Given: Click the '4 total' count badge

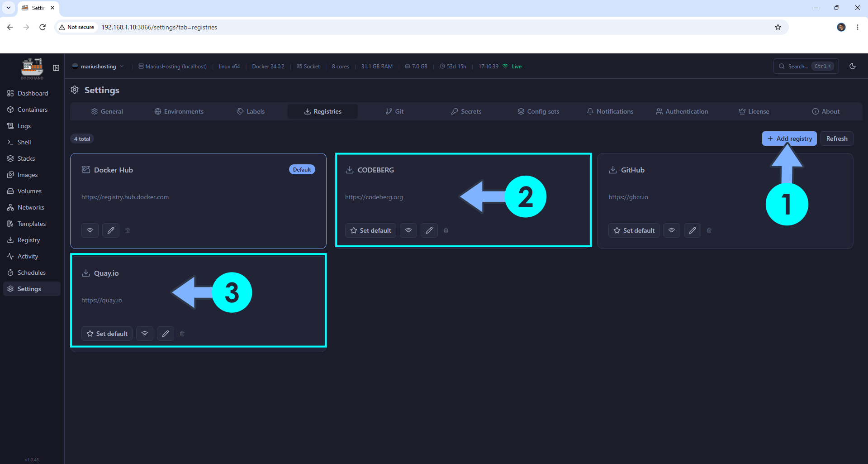Looking at the screenshot, I should [82, 139].
